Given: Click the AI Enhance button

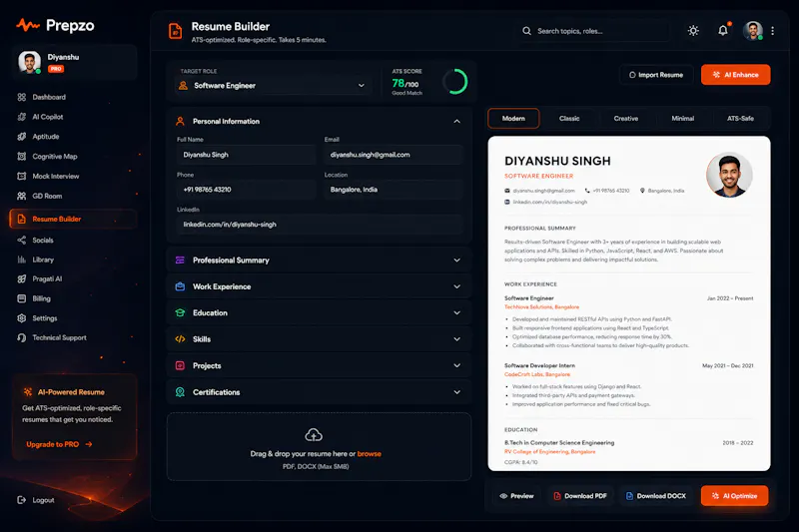Looking at the screenshot, I should pos(736,75).
